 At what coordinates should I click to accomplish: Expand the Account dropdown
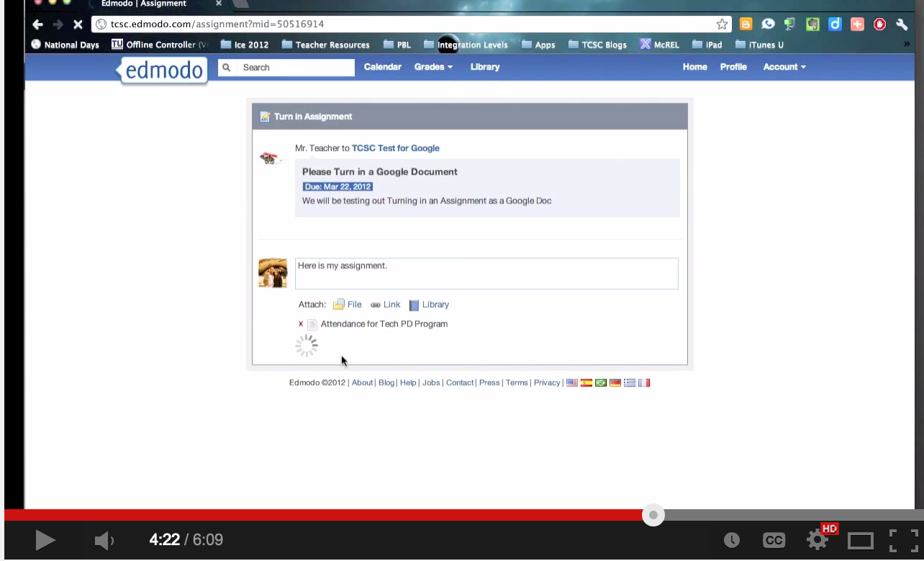click(x=784, y=67)
